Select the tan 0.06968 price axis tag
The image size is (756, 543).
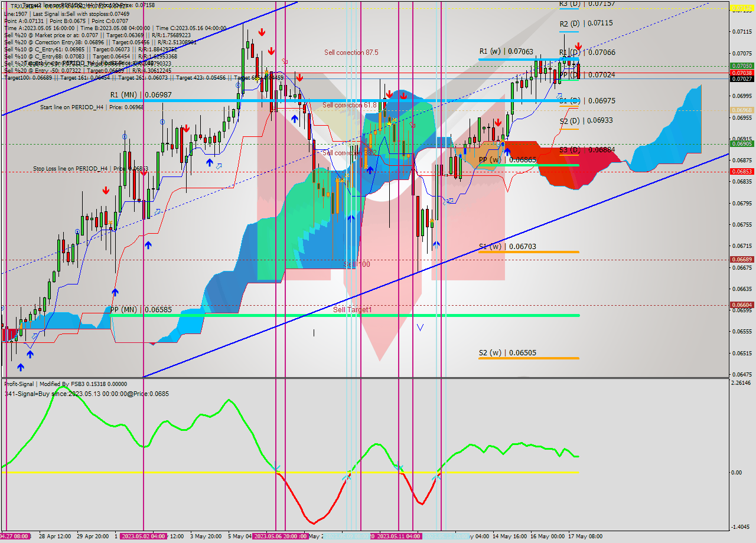pyautogui.click(x=741, y=110)
